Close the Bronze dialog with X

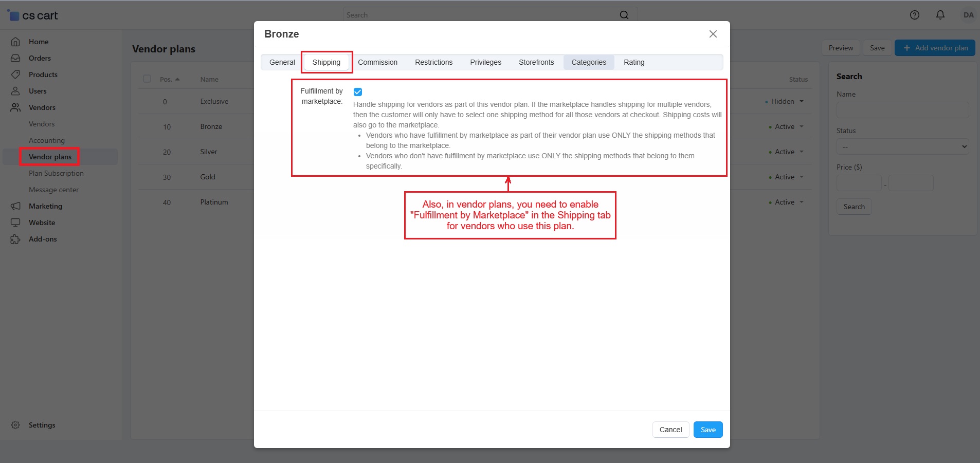713,34
